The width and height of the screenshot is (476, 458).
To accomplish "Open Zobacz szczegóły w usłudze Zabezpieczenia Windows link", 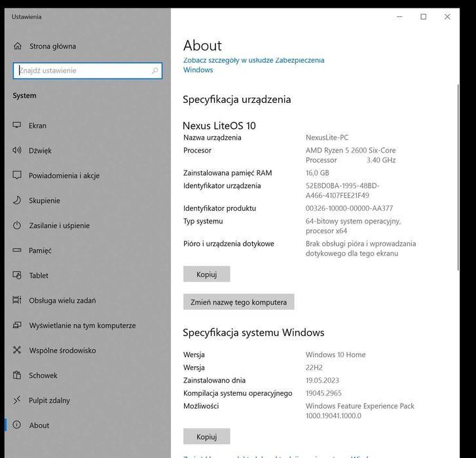I will point(253,65).
